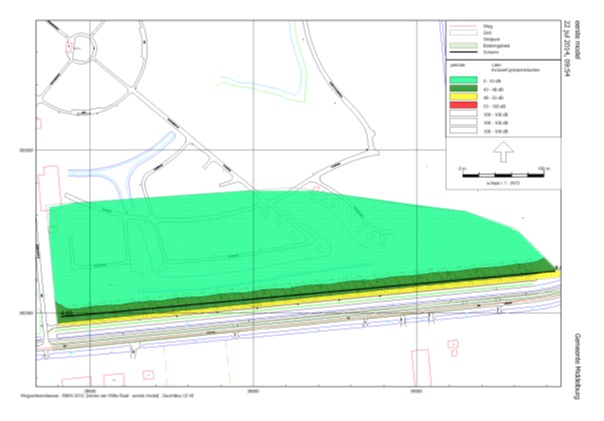Click the north arrow symbol
Image resolution: width=604 pixels, height=421 pixels.
pyautogui.click(x=503, y=152)
